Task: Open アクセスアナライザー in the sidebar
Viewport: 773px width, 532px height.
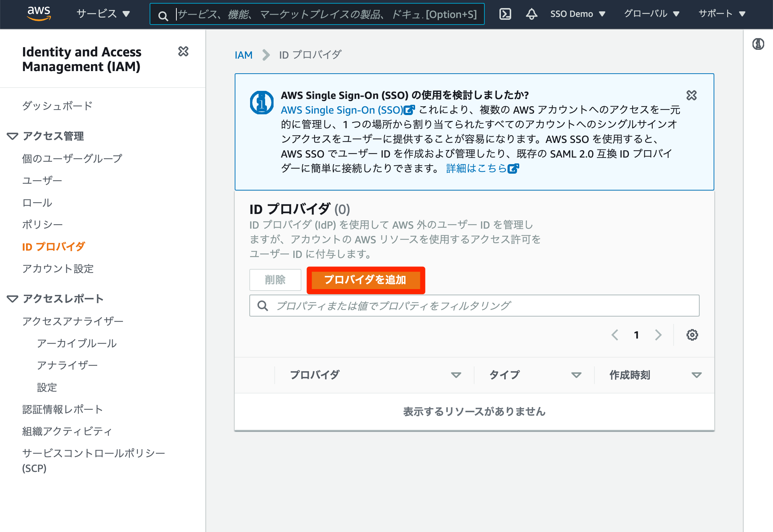Action: click(73, 321)
